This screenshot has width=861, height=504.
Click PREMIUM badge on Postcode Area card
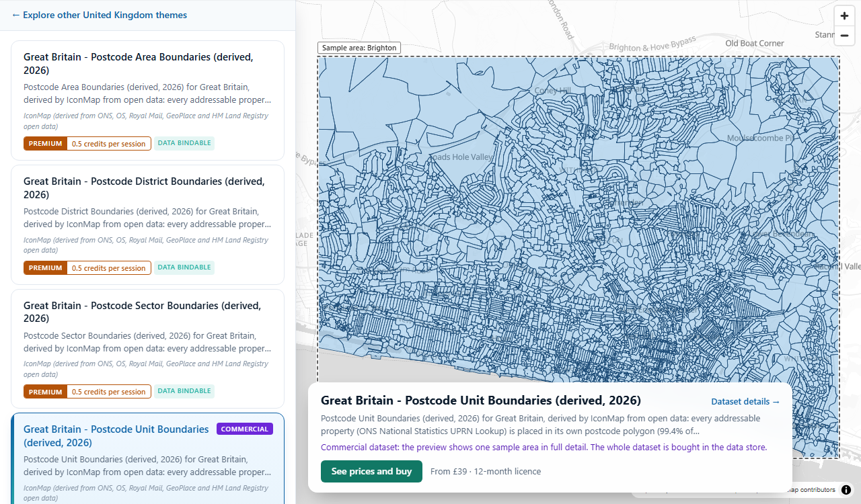(45, 143)
